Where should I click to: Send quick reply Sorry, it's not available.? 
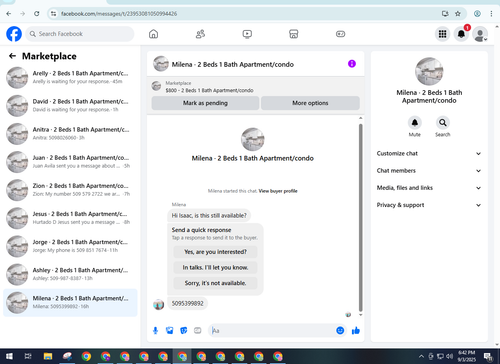[215, 283]
